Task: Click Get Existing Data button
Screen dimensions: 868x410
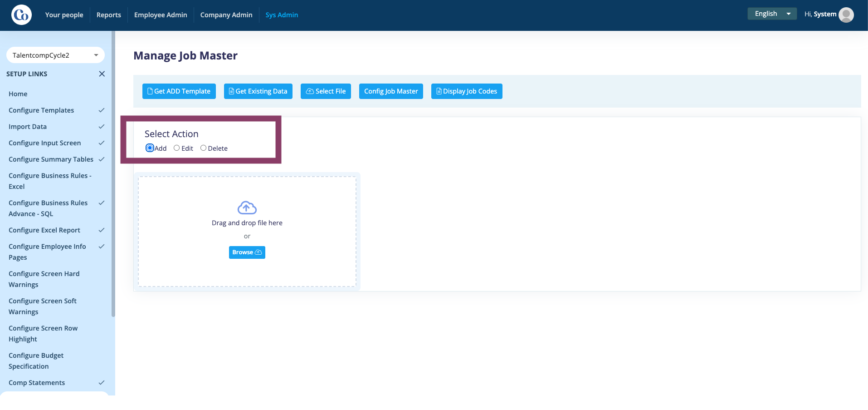Action: (x=258, y=91)
